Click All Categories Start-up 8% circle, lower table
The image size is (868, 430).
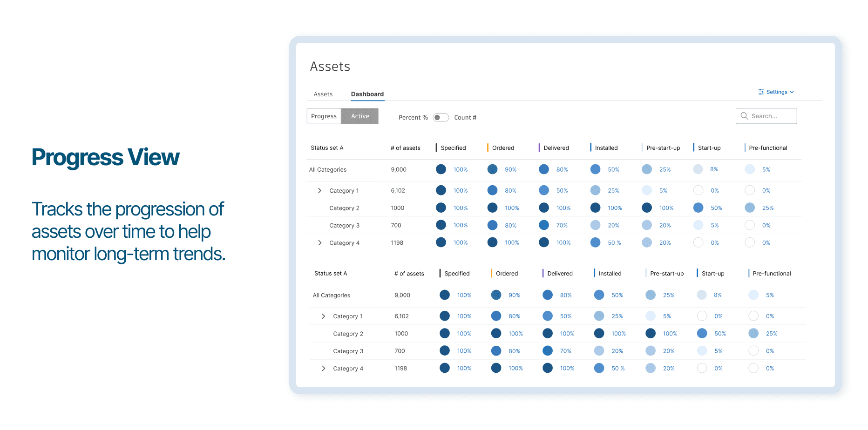(x=702, y=295)
